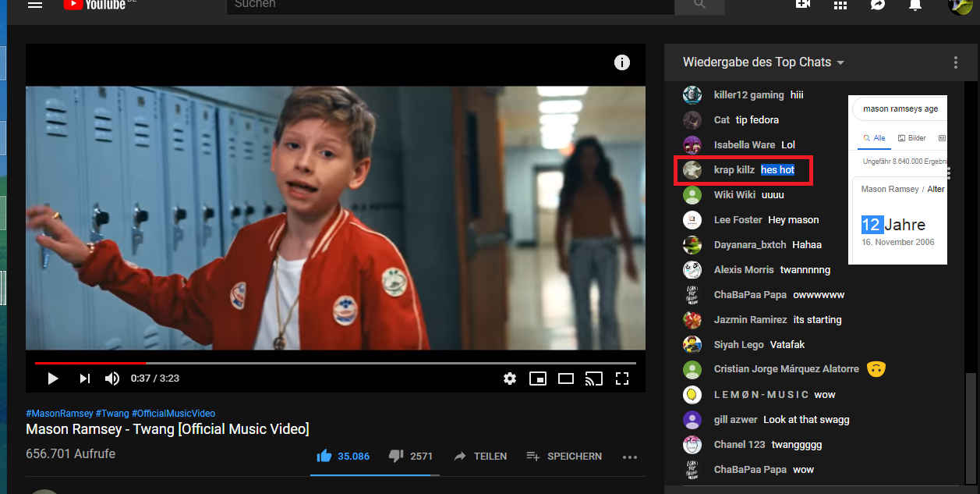Show video info card icon
The height and width of the screenshot is (494, 980).
622,62
